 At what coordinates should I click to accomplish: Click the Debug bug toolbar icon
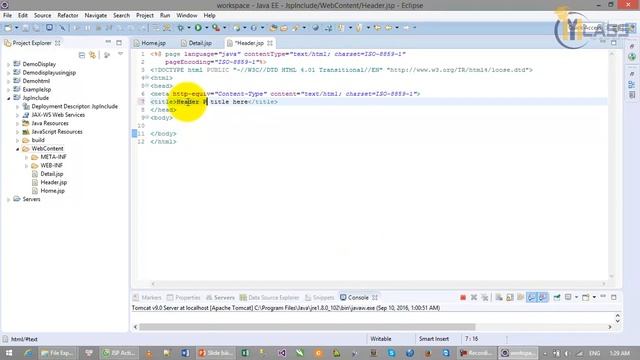pyautogui.click(x=180, y=28)
